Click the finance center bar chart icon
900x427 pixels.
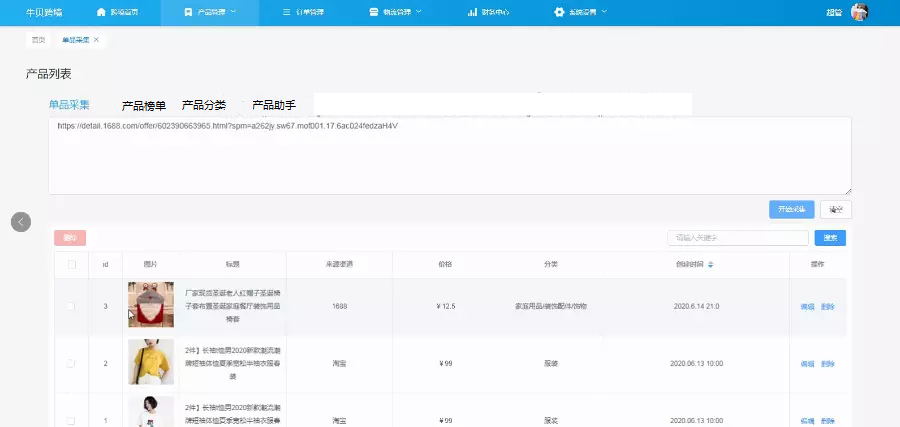[472, 13]
